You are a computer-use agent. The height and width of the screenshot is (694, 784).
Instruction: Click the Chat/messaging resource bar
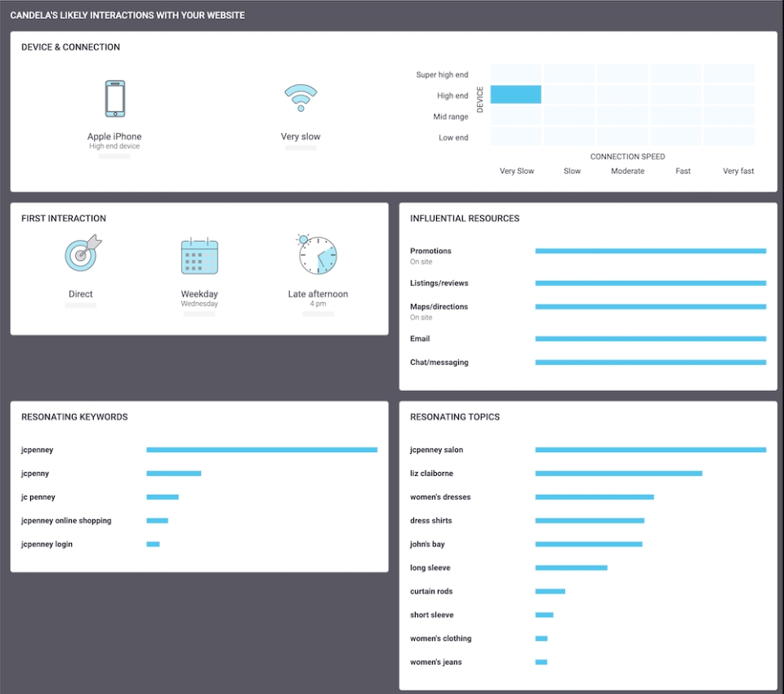tap(649, 362)
